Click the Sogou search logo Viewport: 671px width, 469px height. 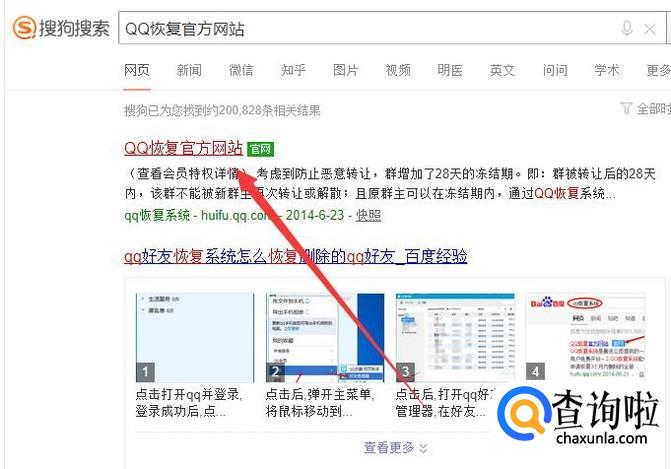click(61, 28)
